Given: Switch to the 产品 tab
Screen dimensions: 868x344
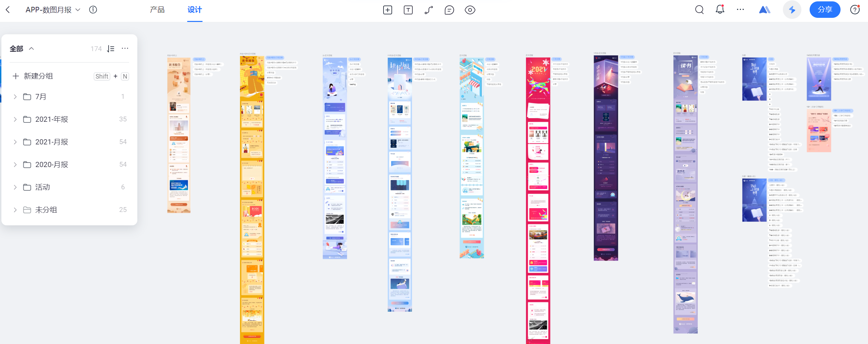Looking at the screenshot, I should 157,10.
